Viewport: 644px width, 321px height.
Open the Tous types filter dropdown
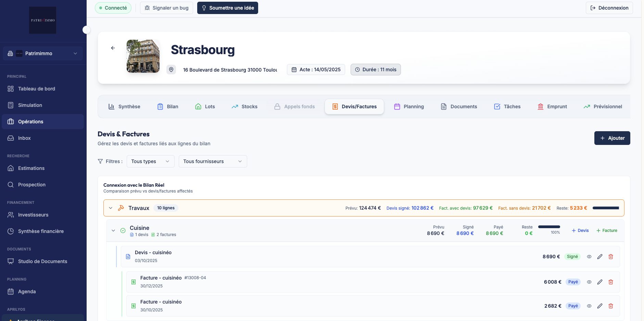click(x=150, y=161)
